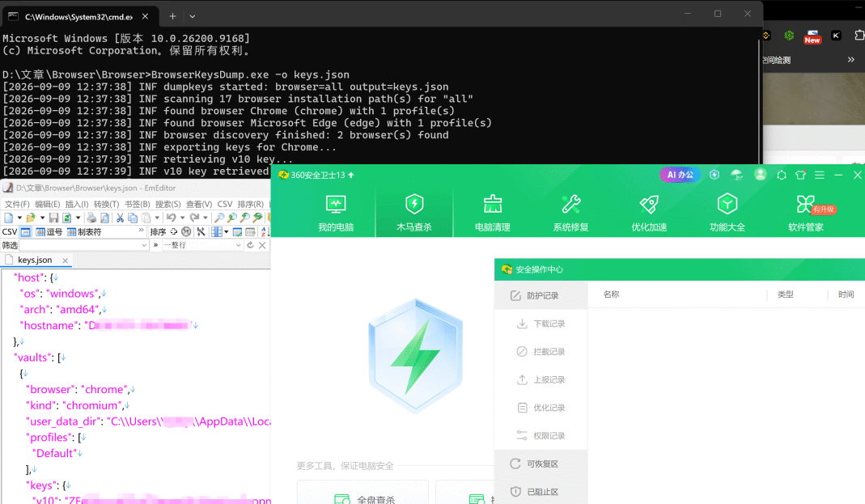Viewport: 865px width, 504px height.
Task: Click 全盘查杀 full scan button
Action: [363, 493]
